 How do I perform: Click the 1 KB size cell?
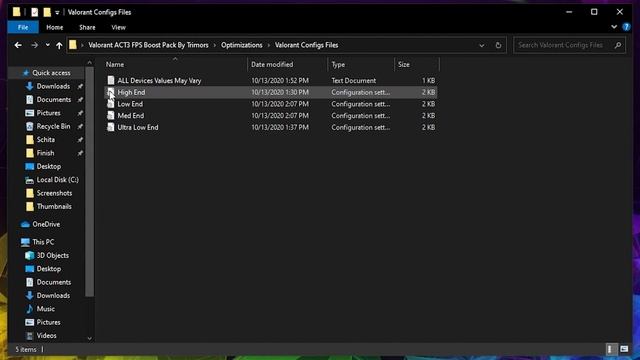tap(428, 81)
